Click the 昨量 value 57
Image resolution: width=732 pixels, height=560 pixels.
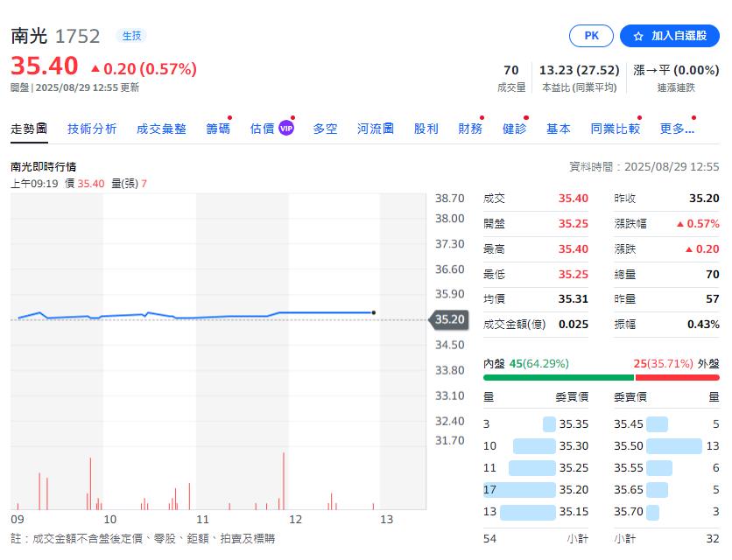pyautogui.click(x=713, y=299)
